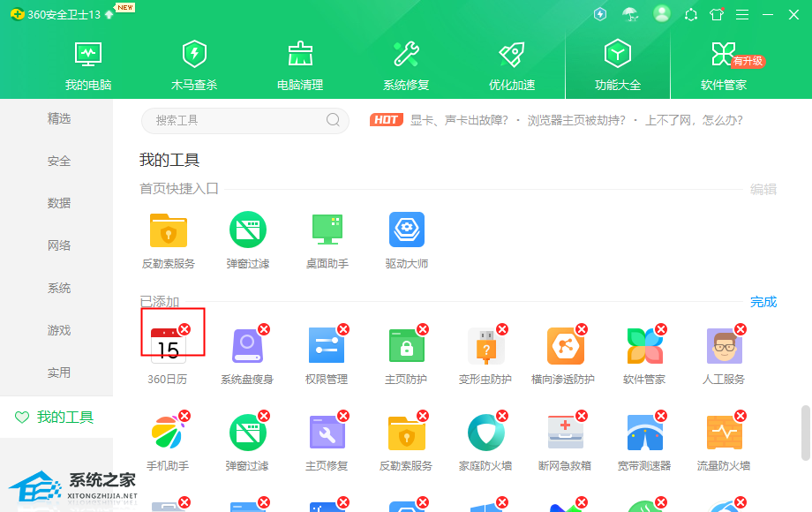Remove 软件管家 using its red X badge

[x=661, y=329]
